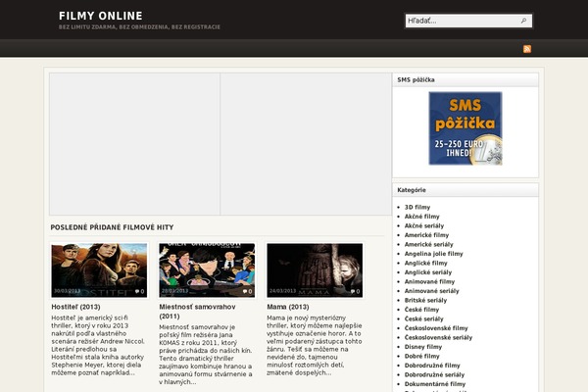The width and height of the screenshot is (588, 392).
Task: Click the Miestnosť samovrahov description text
Action: 206,355
